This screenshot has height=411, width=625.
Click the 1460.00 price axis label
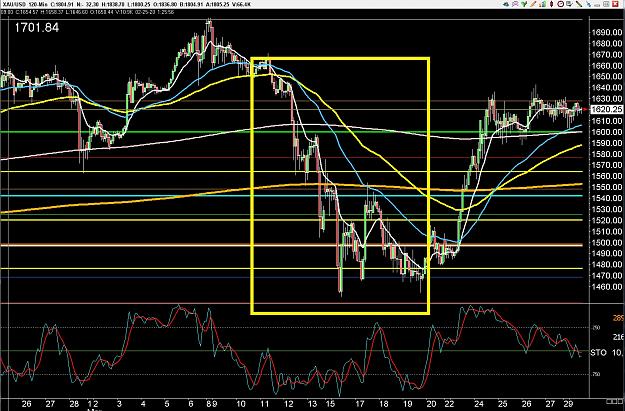tap(607, 287)
